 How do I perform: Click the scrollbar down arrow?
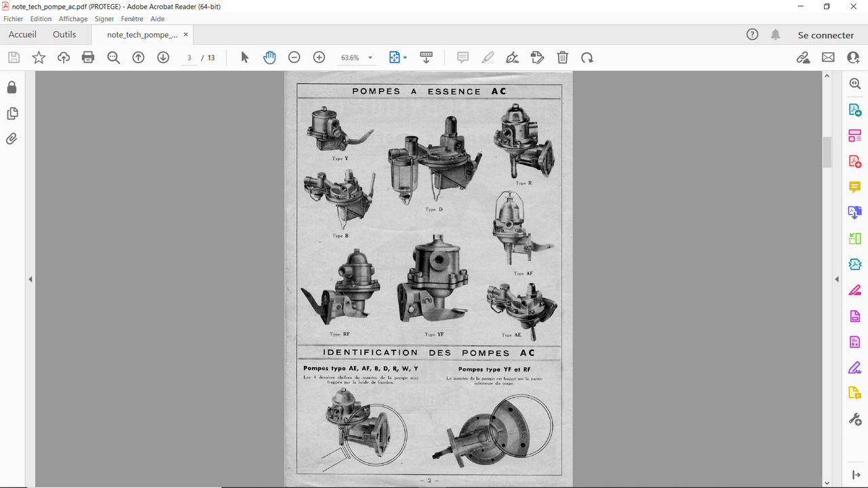[827, 483]
